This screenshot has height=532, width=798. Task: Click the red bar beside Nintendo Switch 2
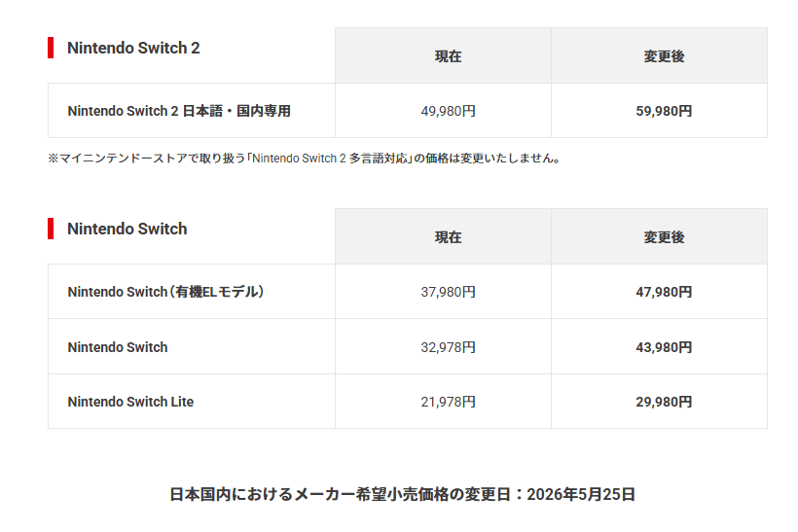point(51,48)
